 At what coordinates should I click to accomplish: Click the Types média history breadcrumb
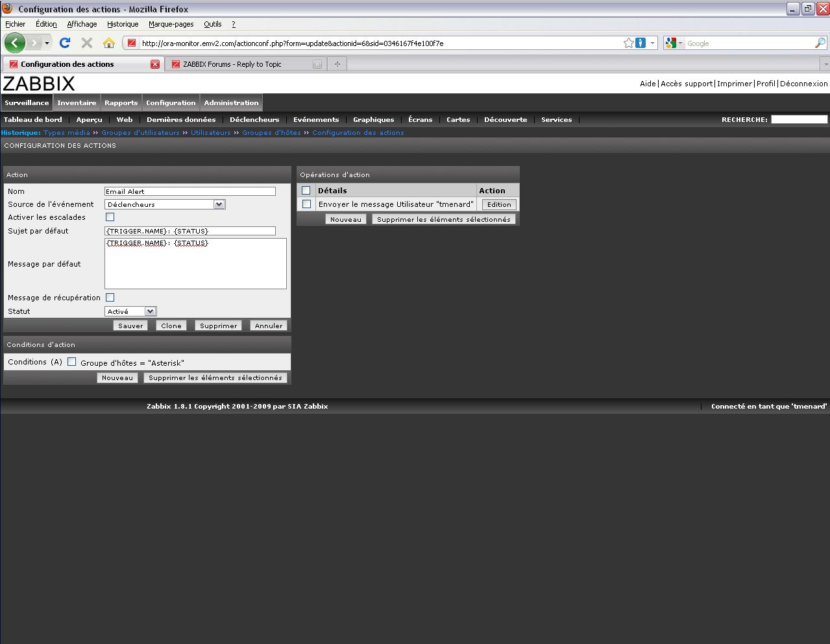tap(67, 132)
